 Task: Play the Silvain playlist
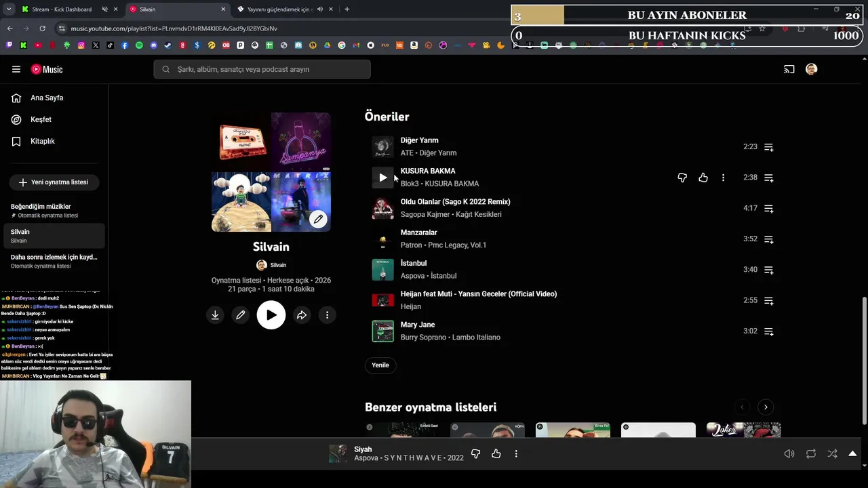271,315
